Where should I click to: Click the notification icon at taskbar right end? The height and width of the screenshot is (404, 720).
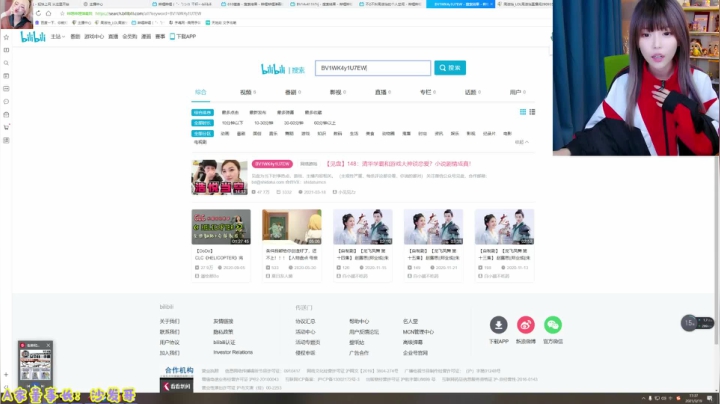(710, 398)
